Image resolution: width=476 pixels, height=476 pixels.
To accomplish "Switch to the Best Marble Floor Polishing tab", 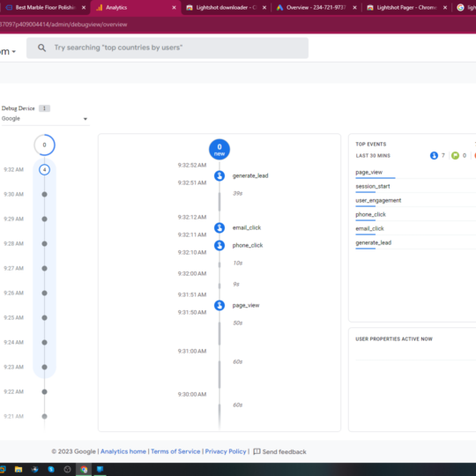I will (x=45, y=8).
